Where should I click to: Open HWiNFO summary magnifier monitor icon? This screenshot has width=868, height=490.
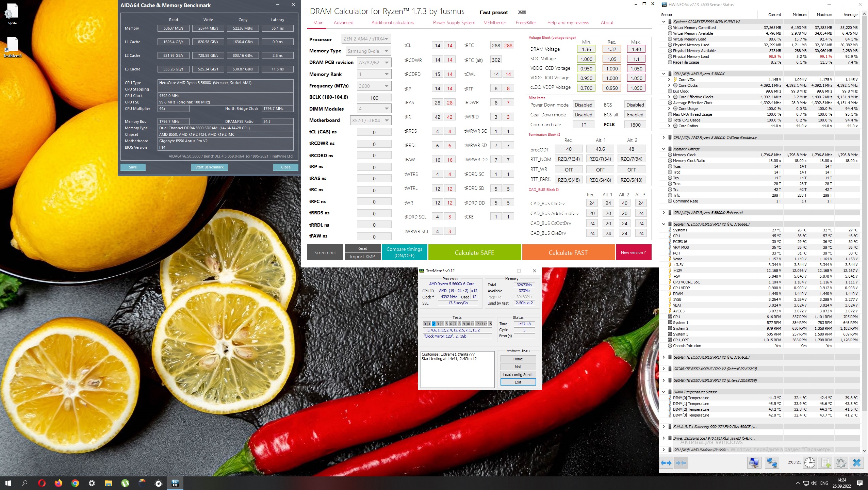tap(754, 463)
